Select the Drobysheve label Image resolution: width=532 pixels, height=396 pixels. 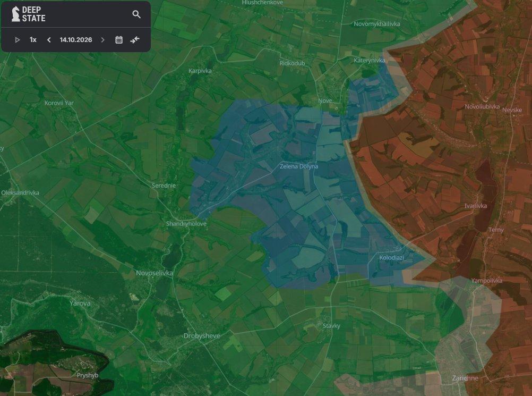pos(202,336)
